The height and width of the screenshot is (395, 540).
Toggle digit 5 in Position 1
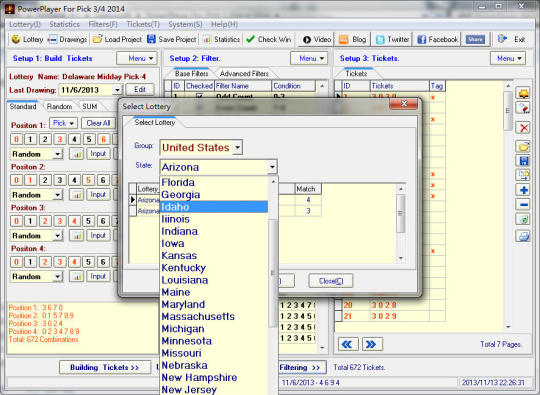click(89, 139)
